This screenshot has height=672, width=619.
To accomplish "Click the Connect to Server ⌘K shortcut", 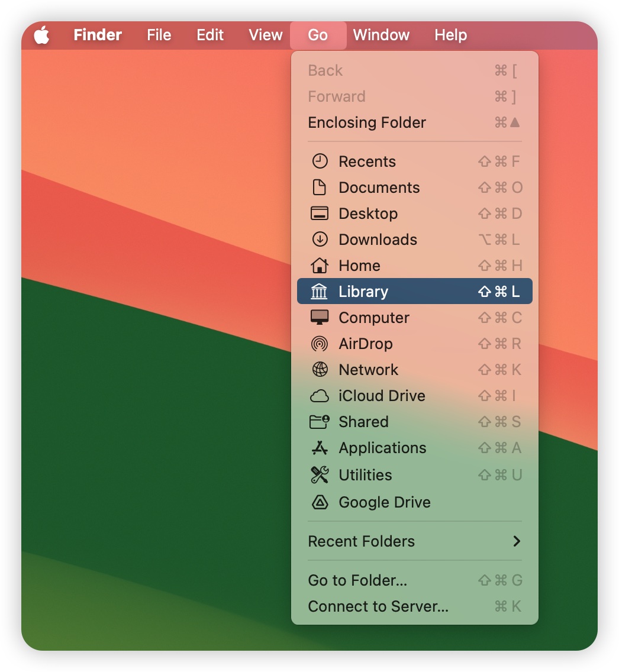I will click(x=508, y=606).
